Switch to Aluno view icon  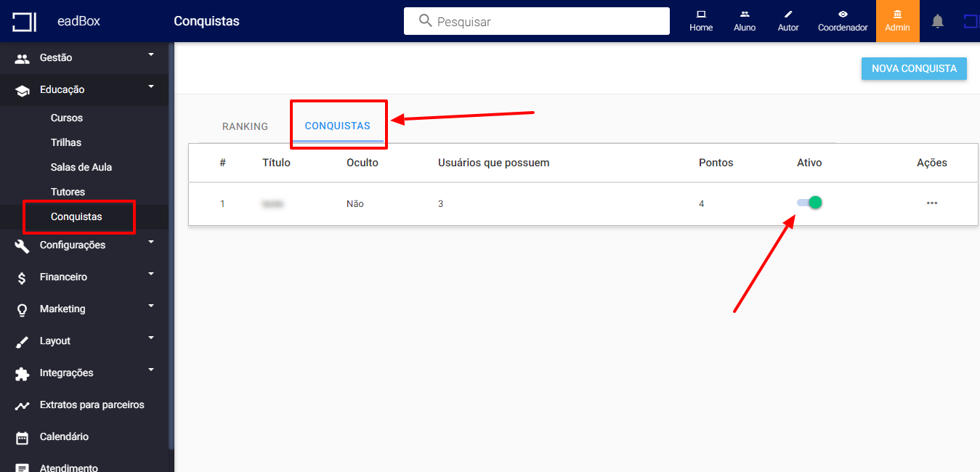coord(745,15)
